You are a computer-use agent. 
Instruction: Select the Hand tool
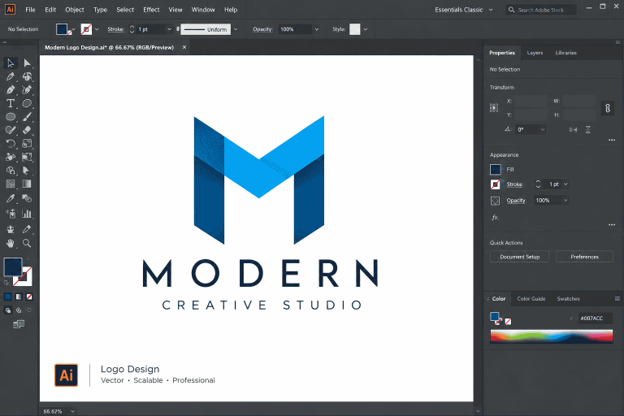[x=10, y=243]
